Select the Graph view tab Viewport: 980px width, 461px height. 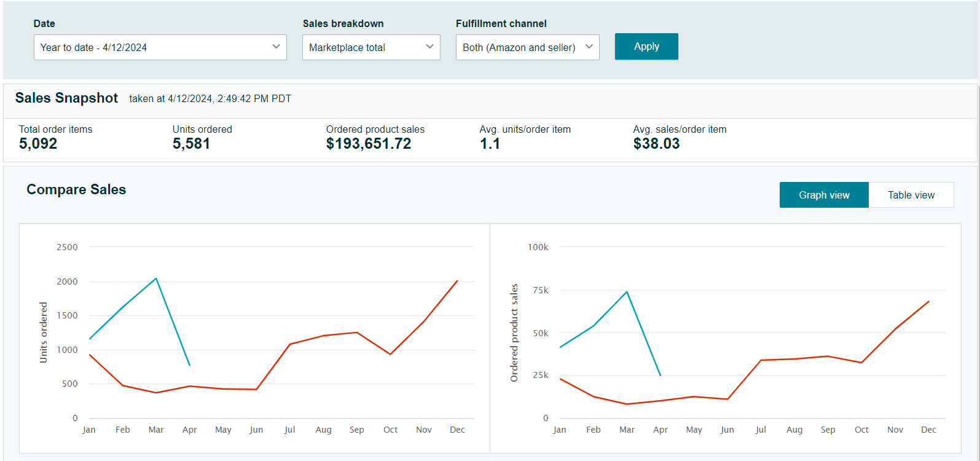[x=824, y=195]
